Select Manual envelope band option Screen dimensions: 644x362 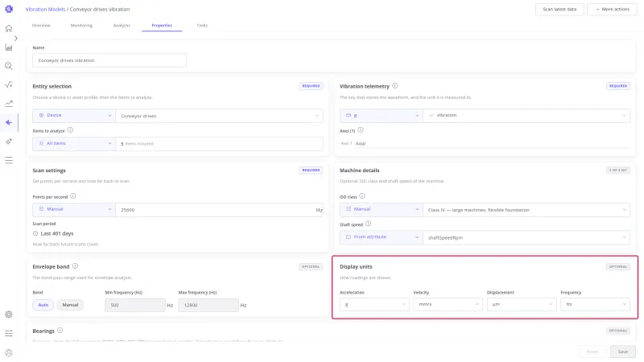coord(70,305)
